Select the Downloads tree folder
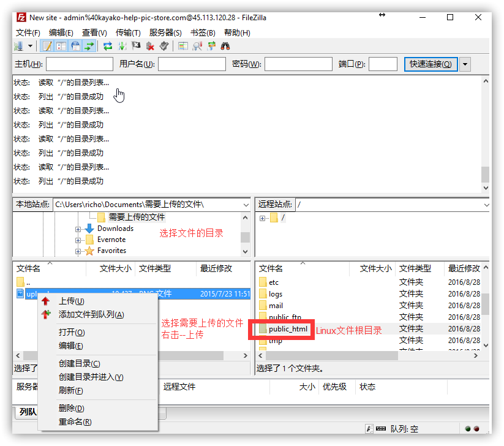Image resolution: width=504 pixels, height=446 pixels. pyautogui.click(x=115, y=229)
